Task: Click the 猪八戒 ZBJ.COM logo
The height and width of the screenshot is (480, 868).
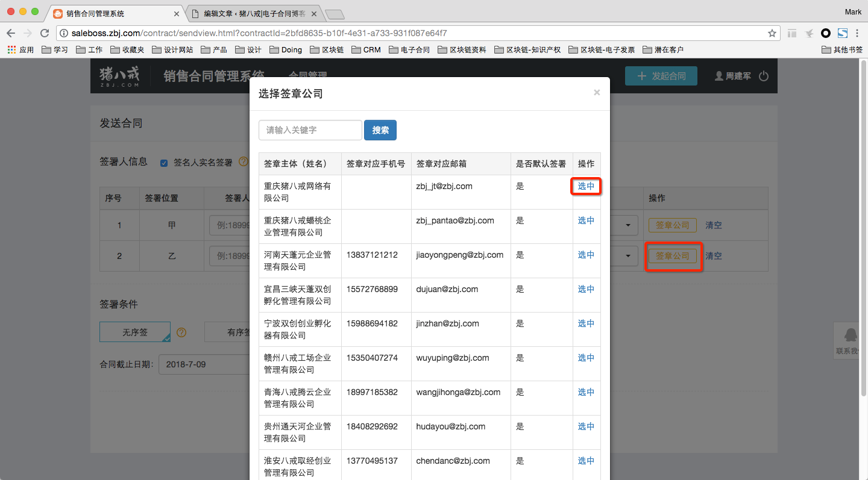Action: (119, 76)
